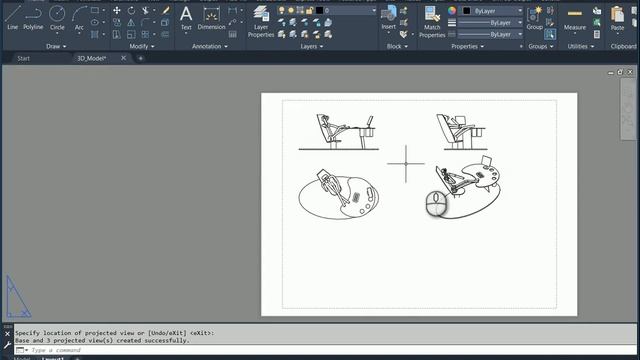Insert a Table from the Annotation panel

coord(233,35)
